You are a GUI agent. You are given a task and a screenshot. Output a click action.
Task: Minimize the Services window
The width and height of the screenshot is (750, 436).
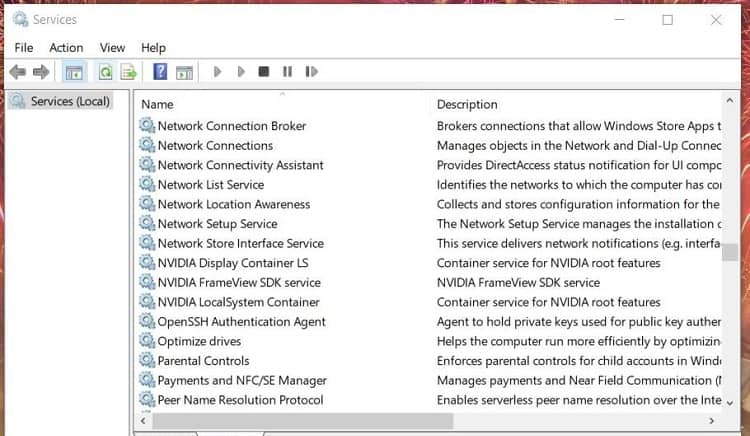(619, 20)
